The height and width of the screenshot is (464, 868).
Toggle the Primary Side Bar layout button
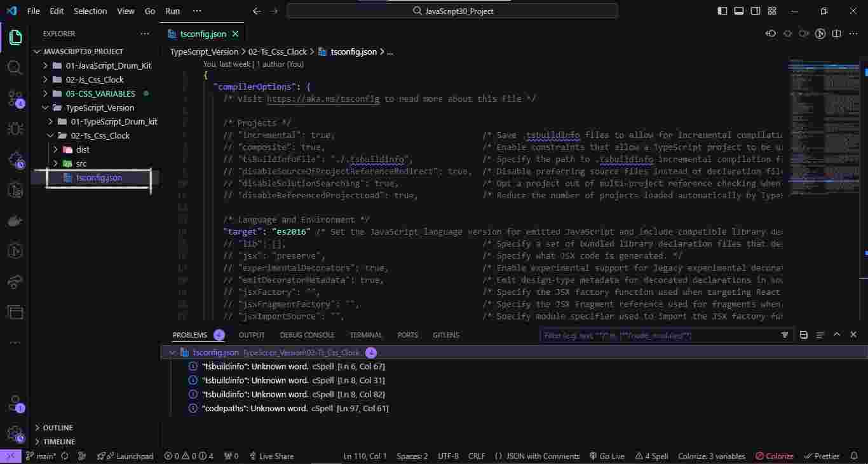pyautogui.click(x=722, y=11)
